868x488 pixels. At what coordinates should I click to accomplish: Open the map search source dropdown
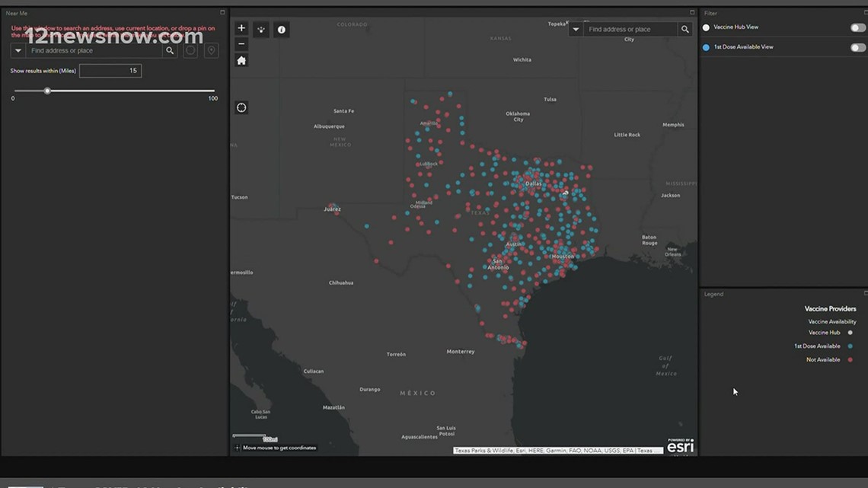coord(576,30)
